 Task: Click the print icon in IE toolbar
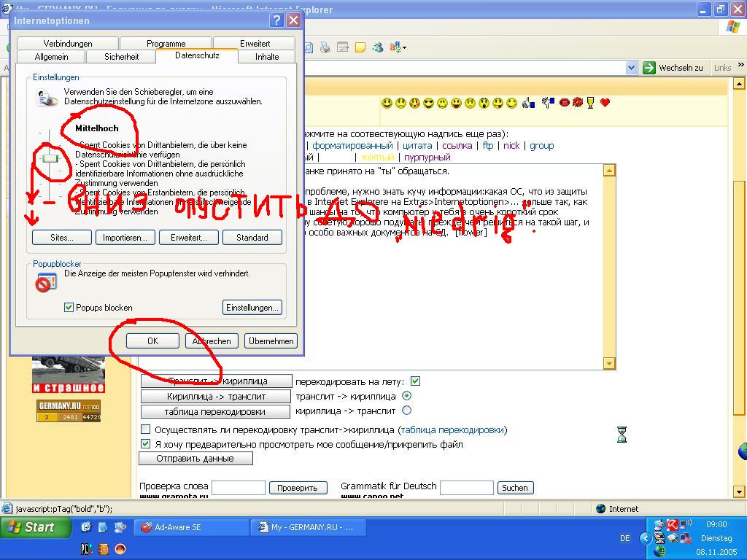point(325,47)
